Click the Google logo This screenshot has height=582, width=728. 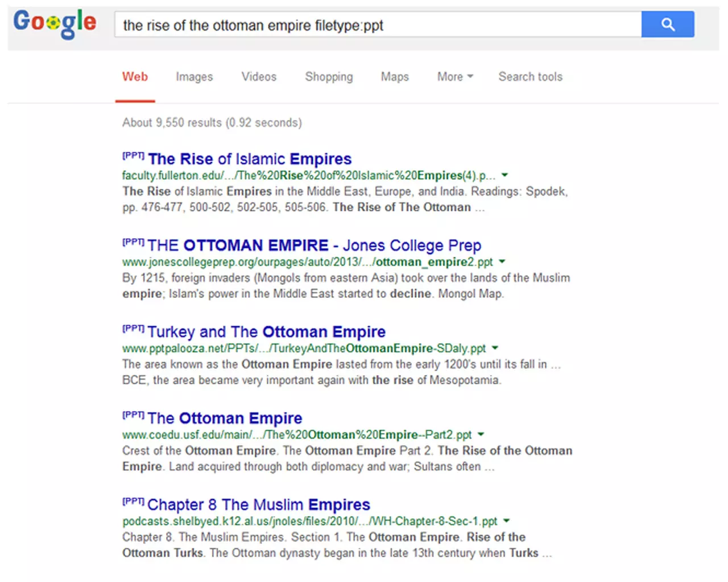[x=55, y=24]
